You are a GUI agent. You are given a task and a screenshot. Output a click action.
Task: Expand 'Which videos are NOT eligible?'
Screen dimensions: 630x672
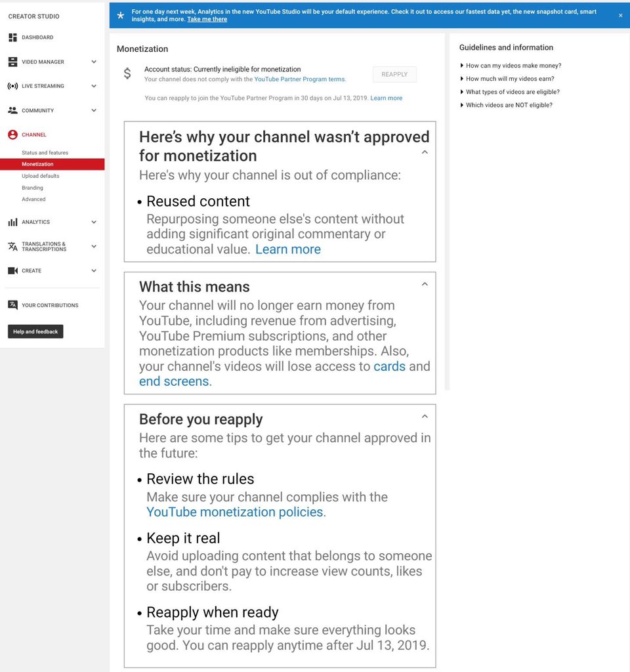(506, 105)
